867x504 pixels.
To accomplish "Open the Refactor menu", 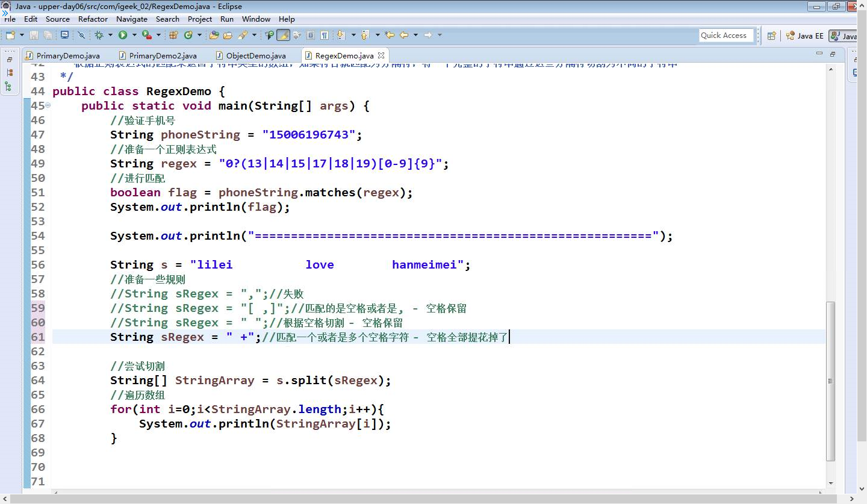I will click(x=93, y=19).
